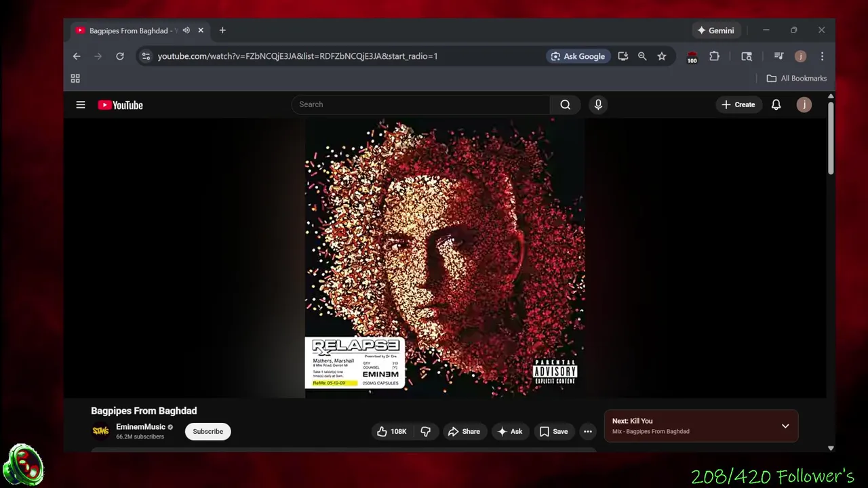Like the video with 108K likes
This screenshot has width=868, height=488.
[x=392, y=431]
